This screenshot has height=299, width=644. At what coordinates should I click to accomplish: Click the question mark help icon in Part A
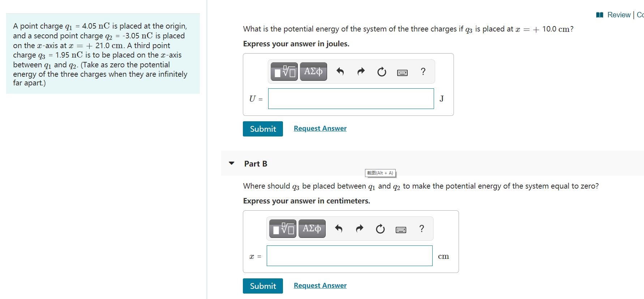coord(423,72)
